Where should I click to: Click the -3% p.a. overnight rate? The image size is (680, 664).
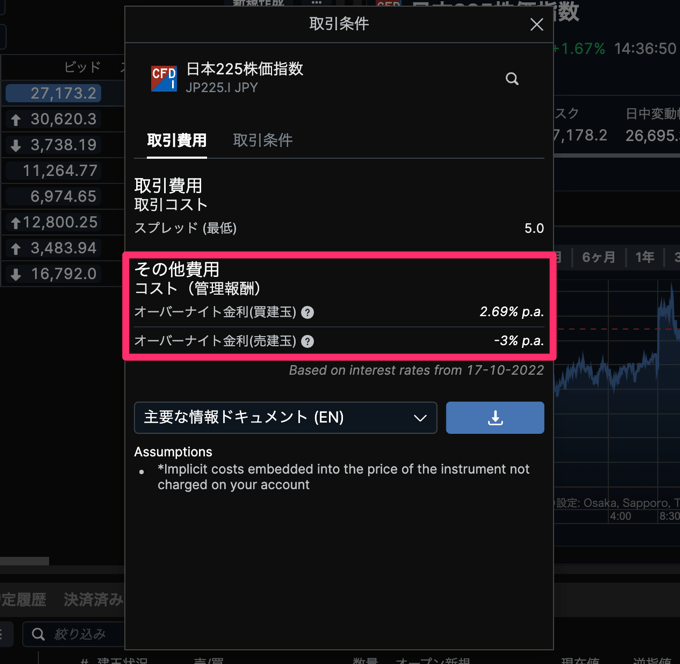(519, 340)
